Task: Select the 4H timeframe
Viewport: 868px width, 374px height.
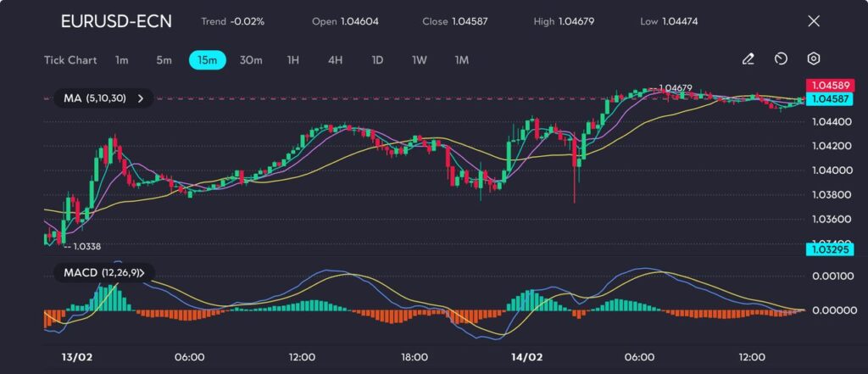Action: point(335,60)
